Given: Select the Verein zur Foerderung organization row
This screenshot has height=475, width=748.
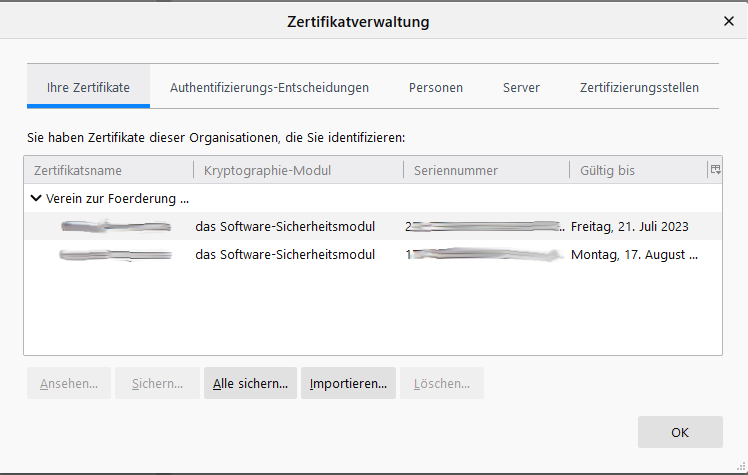Looking at the screenshot, I should pos(120,198).
